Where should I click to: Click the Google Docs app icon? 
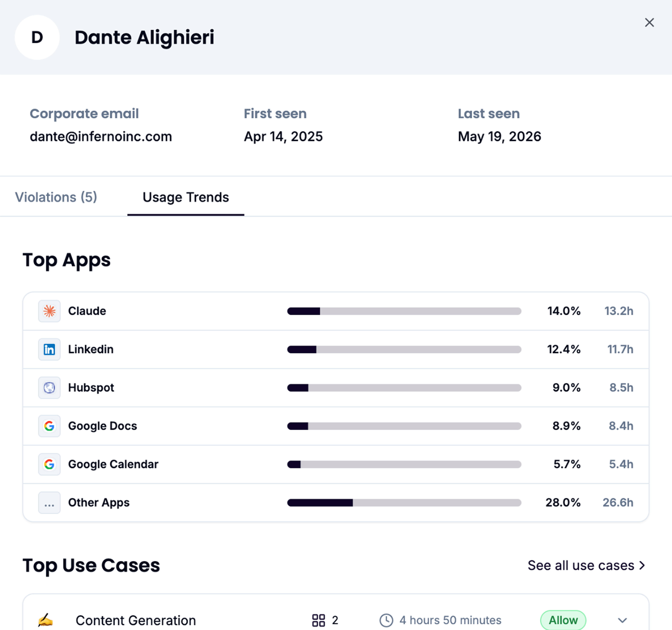[x=49, y=426]
